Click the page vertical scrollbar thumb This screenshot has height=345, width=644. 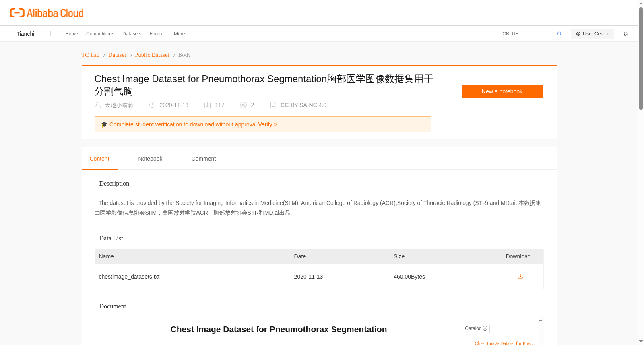pyautogui.click(x=641, y=58)
